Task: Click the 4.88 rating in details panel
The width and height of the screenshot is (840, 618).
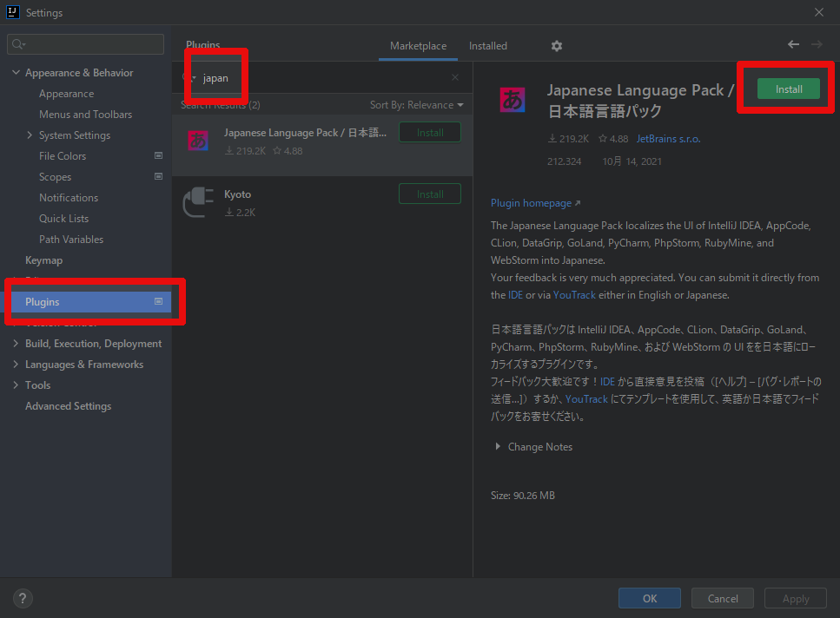Action: pos(613,139)
